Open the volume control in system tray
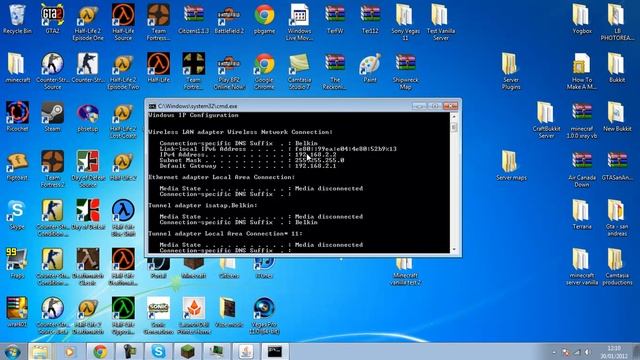Image resolution: width=640 pixels, height=360 pixels. click(587, 352)
